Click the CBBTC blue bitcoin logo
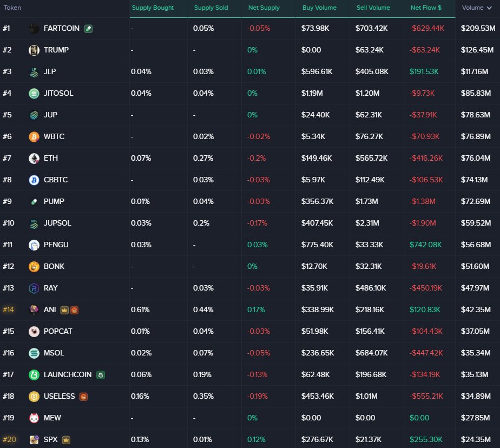The width and height of the screenshot is (500, 448). [34, 180]
